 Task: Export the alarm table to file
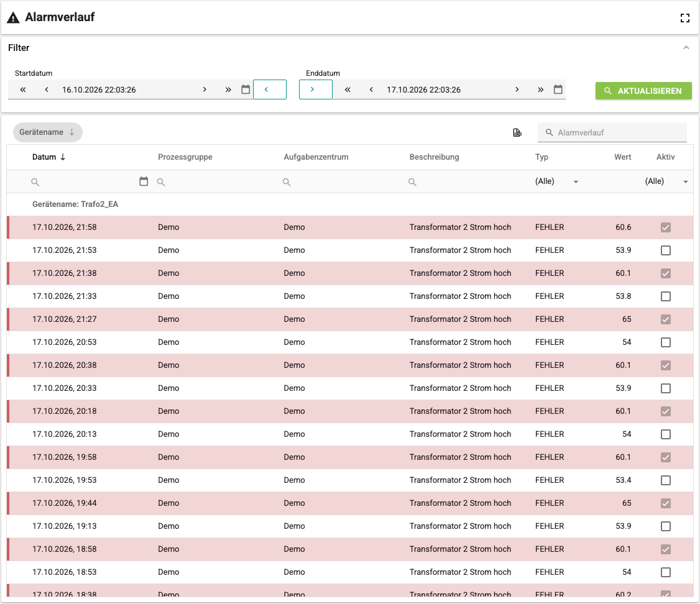517,132
